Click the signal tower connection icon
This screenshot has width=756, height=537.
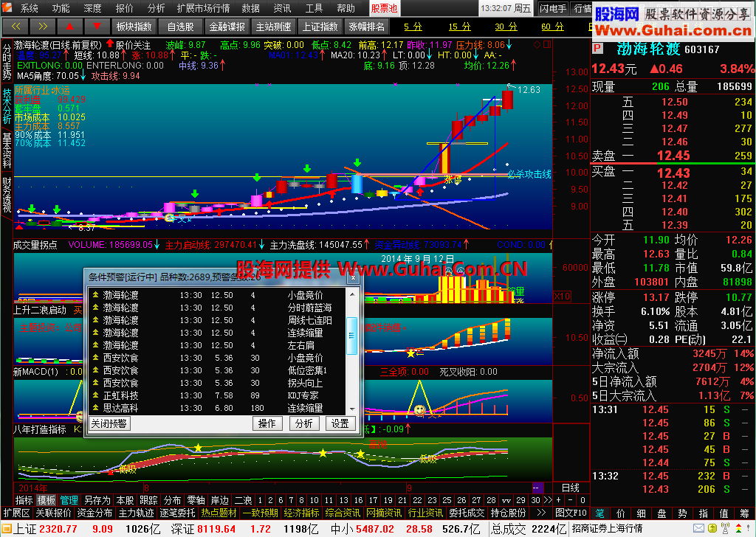pyautogui.click(x=725, y=529)
